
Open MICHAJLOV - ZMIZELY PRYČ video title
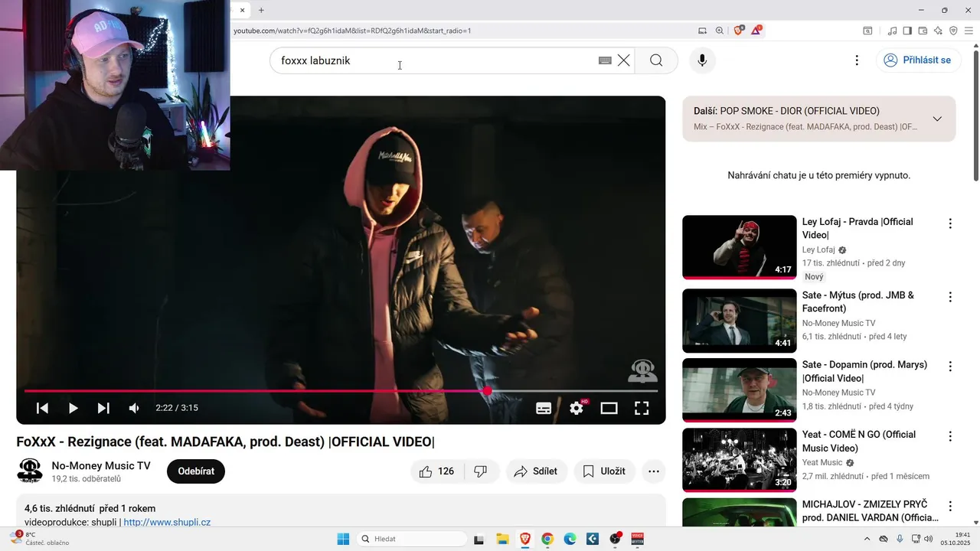[871, 510]
